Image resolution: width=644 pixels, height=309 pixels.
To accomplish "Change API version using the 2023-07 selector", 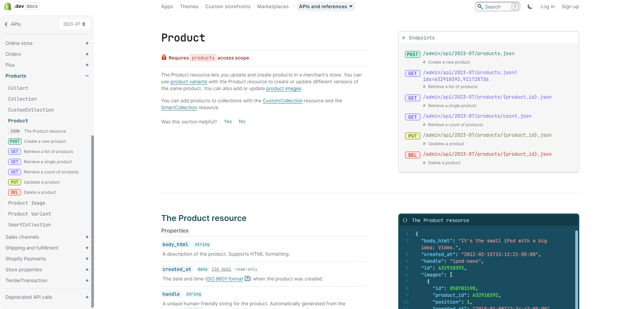I will (x=74, y=24).
